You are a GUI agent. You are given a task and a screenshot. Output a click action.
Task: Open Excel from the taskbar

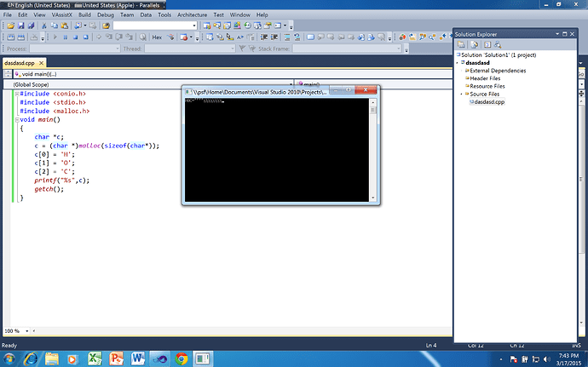point(95,358)
